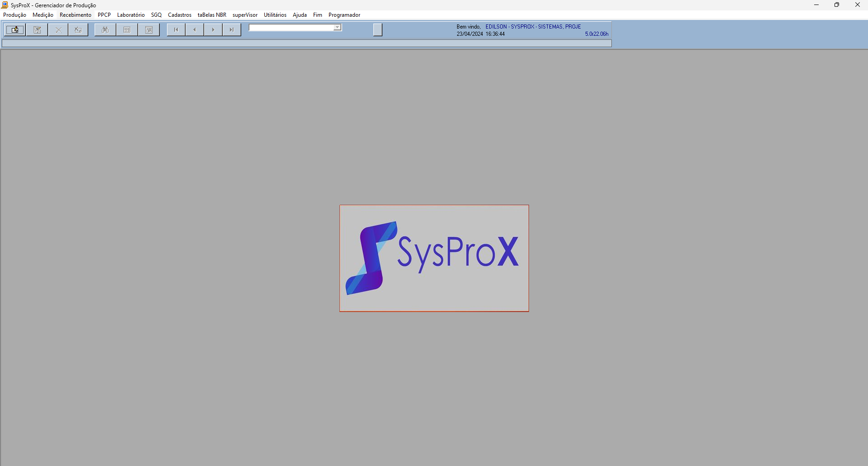Screen dimensions: 868x466
Task: Close the SysProX window
Action: pyautogui.click(x=857, y=5)
